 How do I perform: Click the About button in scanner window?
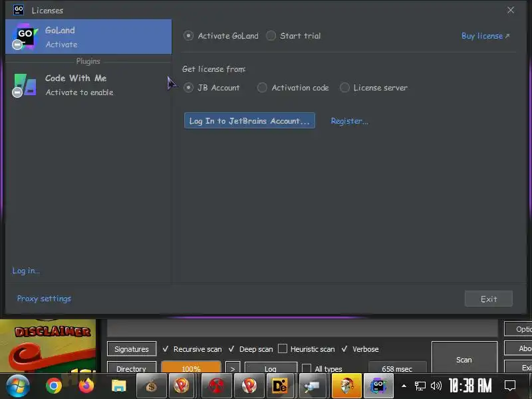518,348
